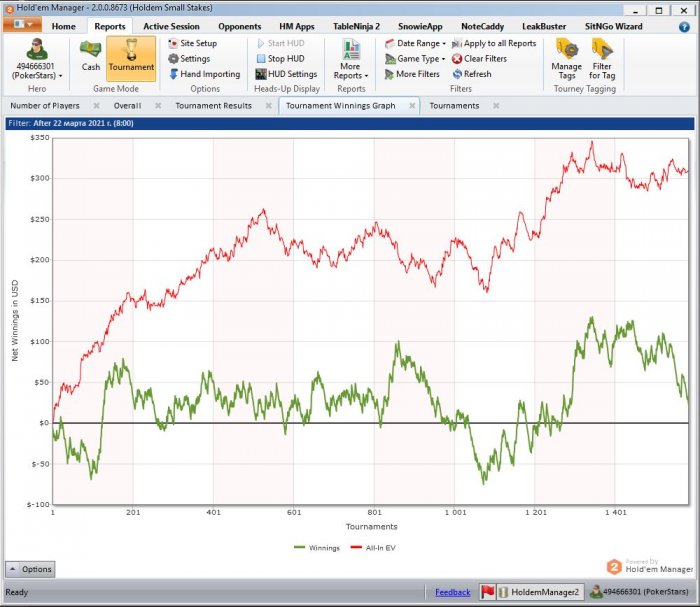Open Manage Tags
Viewport: 700px width, 607px height.
pos(567,59)
